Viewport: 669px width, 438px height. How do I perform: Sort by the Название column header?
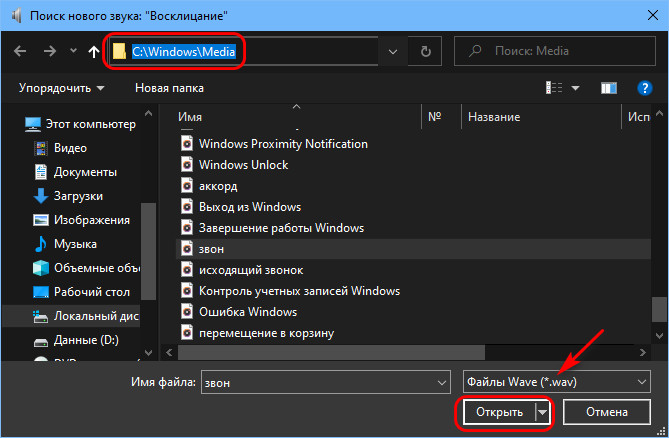click(x=494, y=117)
